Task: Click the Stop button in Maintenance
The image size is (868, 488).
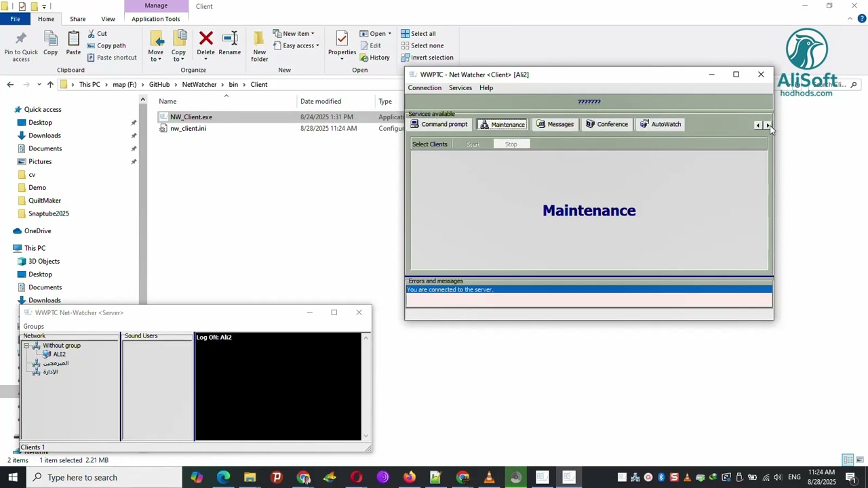Action: click(x=511, y=144)
